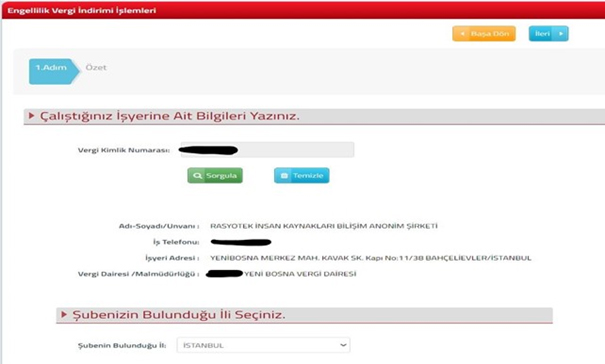Click the Başa Dön button
Image resolution: width=605 pixels, height=364 pixels.
484,34
